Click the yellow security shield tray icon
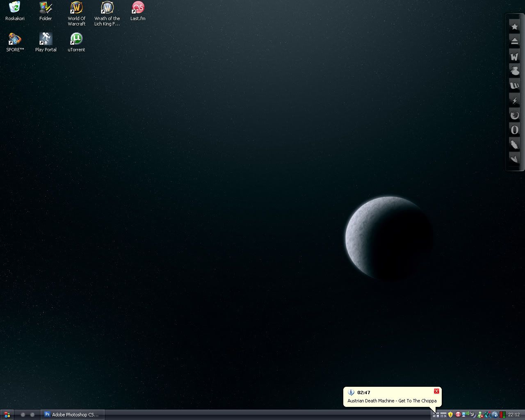This screenshot has height=420, width=525. click(x=450, y=415)
